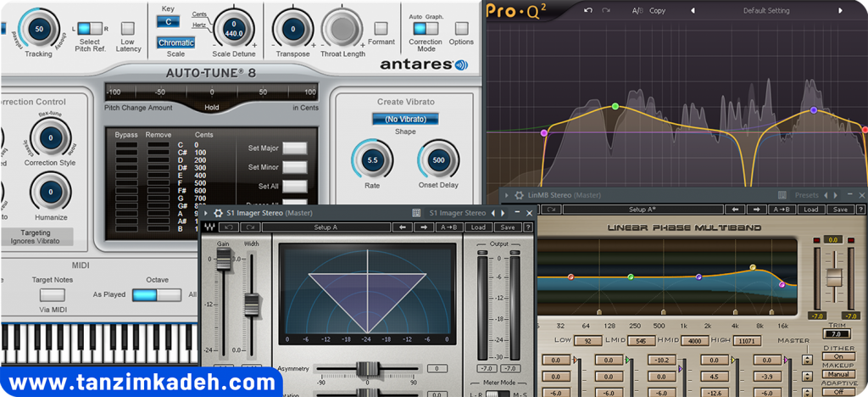
Task: Select the blue-violet high band node in Pro-Q 2
Action: click(813, 110)
